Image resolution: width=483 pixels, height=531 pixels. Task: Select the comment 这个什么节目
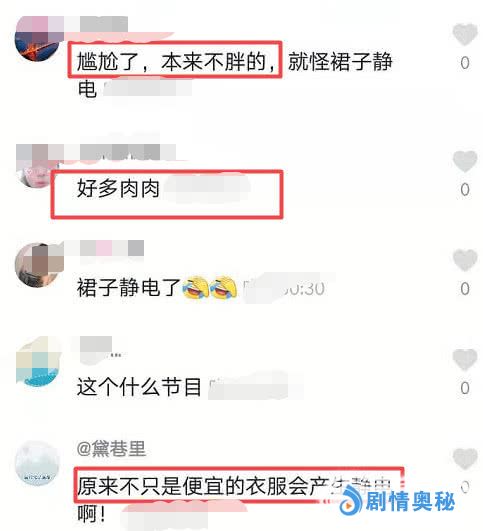click(139, 387)
